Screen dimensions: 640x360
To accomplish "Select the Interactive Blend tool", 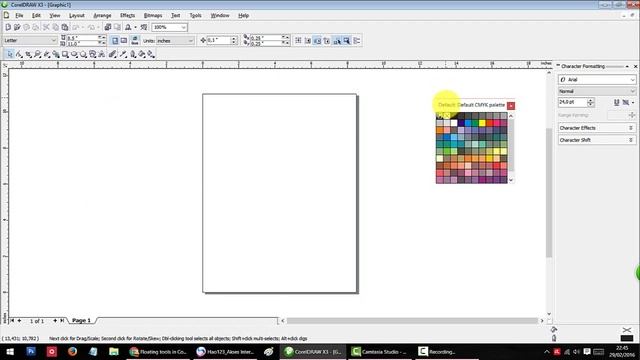I will click(113, 54).
